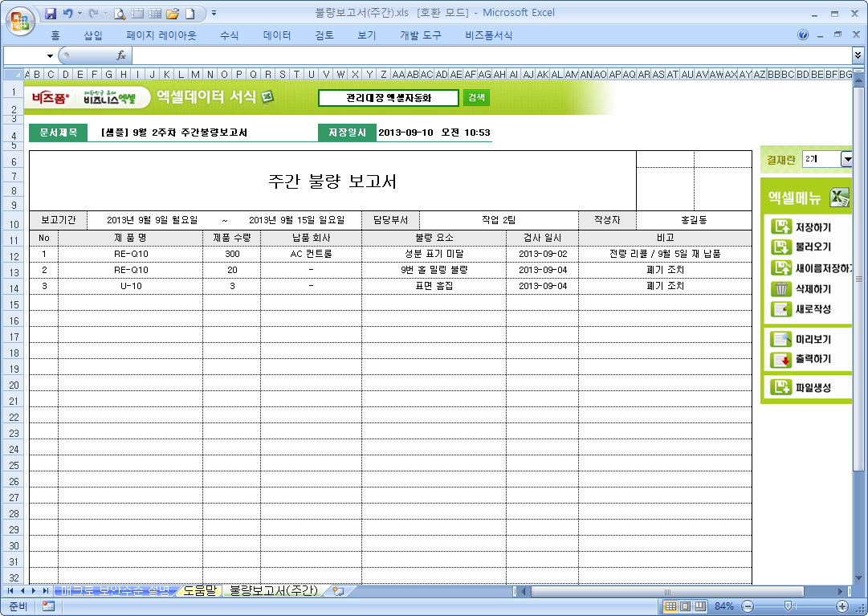Screen dimensions: 868x616
Task: Switch to the 도움말 sheet tab
Action: click(199, 591)
